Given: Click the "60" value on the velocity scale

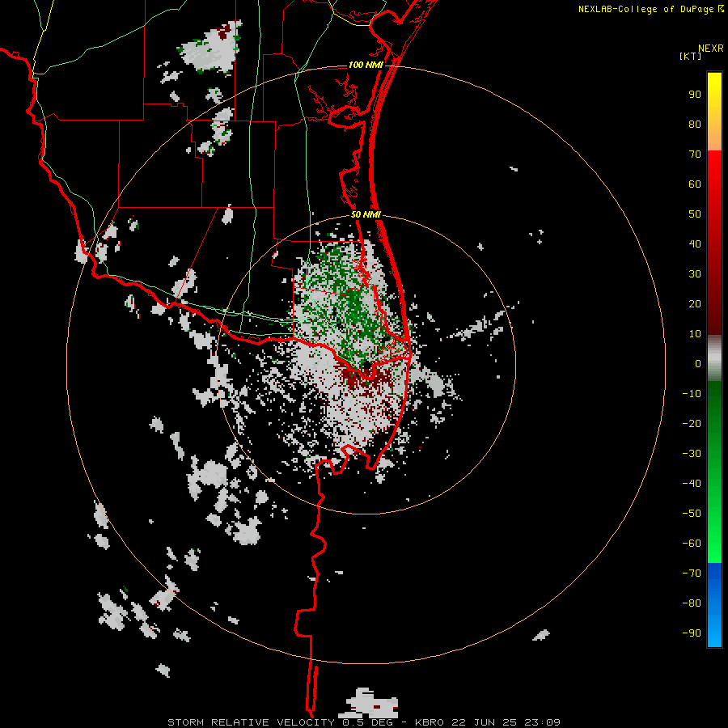Looking at the screenshot, I should coord(695,184).
